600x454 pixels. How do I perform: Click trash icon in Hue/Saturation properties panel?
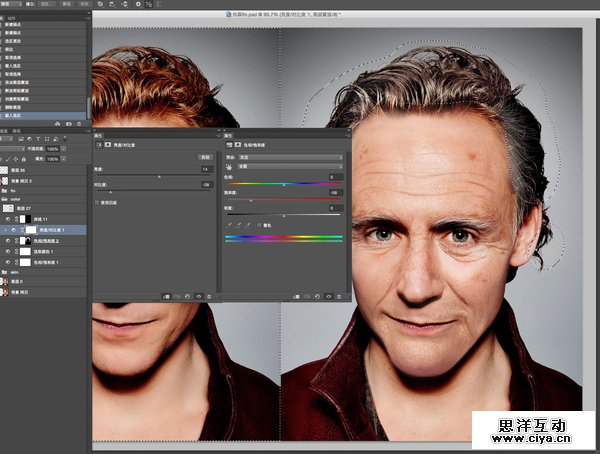pyautogui.click(x=339, y=296)
